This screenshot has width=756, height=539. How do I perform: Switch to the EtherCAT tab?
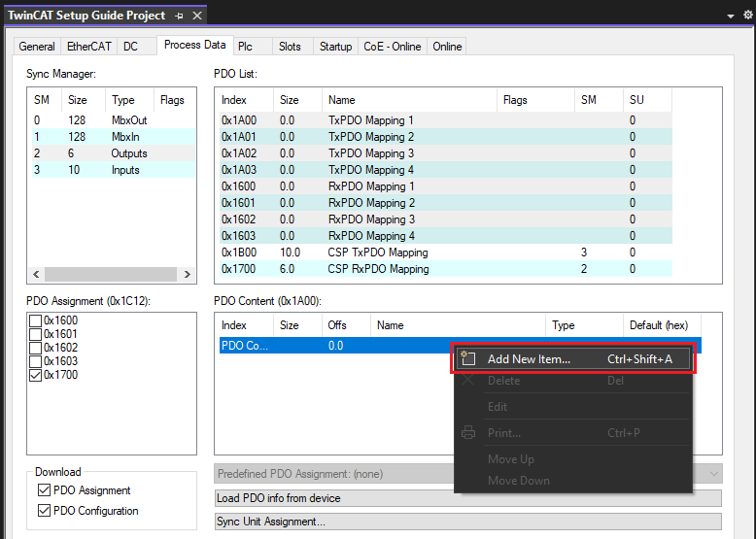pyautogui.click(x=89, y=47)
